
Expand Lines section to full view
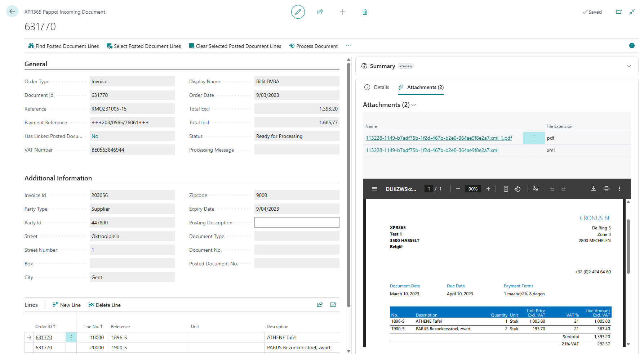[333, 305]
